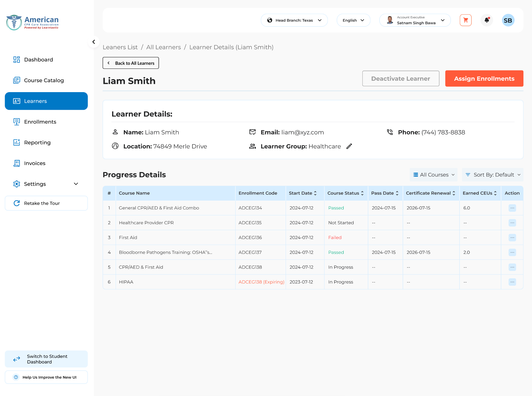The height and width of the screenshot is (396, 532).
Task: Open Course Catalog in sidebar
Action: pyautogui.click(x=46, y=80)
